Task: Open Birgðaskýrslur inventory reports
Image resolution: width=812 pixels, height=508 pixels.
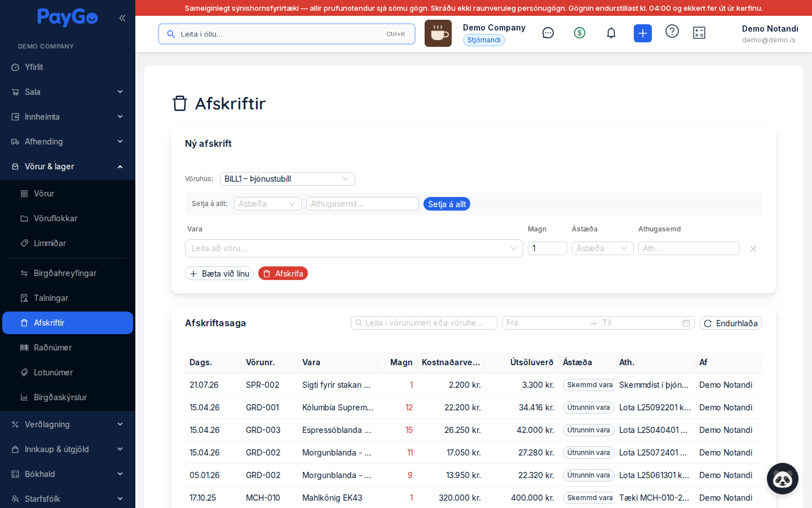Action: point(68,397)
